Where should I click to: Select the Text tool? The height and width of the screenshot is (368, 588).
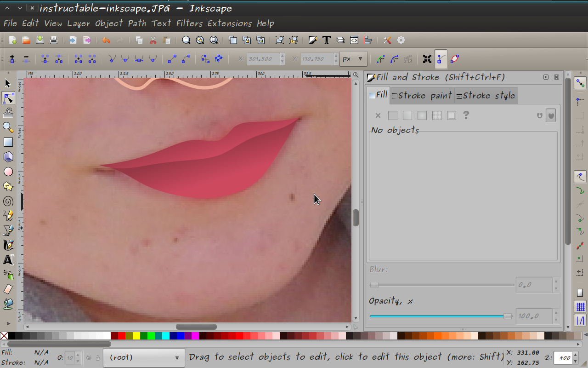(x=8, y=260)
